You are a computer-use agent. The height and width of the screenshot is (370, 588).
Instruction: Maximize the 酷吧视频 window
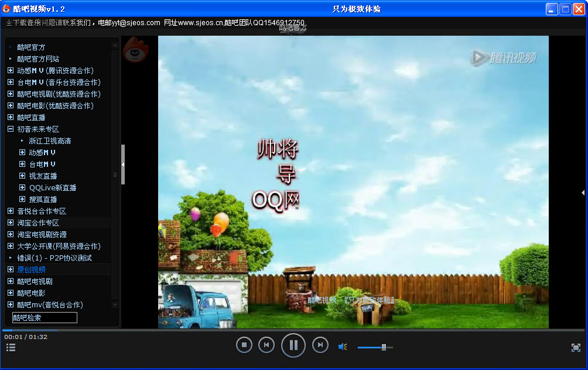pyautogui.click(x=565, y=9)
